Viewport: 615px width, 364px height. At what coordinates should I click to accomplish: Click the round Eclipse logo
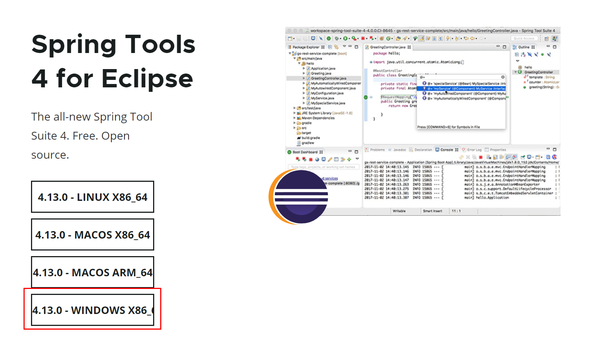(x=298, y=197)
